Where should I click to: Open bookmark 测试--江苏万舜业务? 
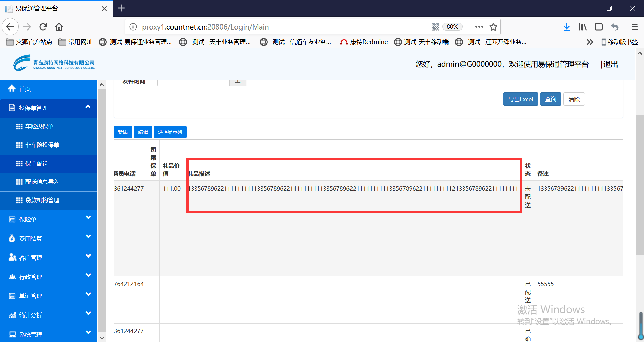point(491,42)
